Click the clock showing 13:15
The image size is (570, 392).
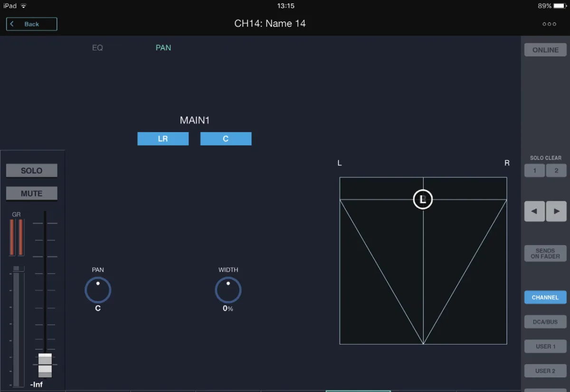[x=285, y=6]
